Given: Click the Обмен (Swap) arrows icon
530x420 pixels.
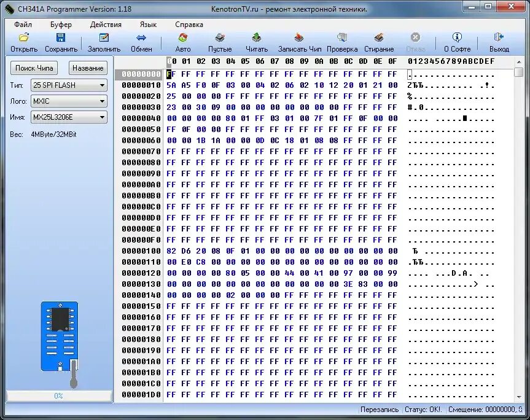Looking at the screenshot, I should pos(141,37).
